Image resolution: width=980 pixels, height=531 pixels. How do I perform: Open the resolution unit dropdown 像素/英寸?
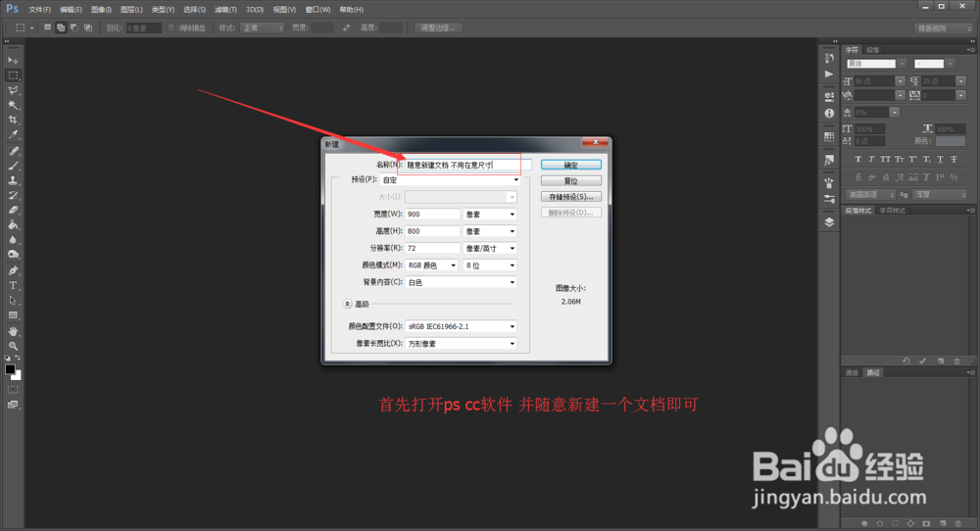[x=490, y=248]
